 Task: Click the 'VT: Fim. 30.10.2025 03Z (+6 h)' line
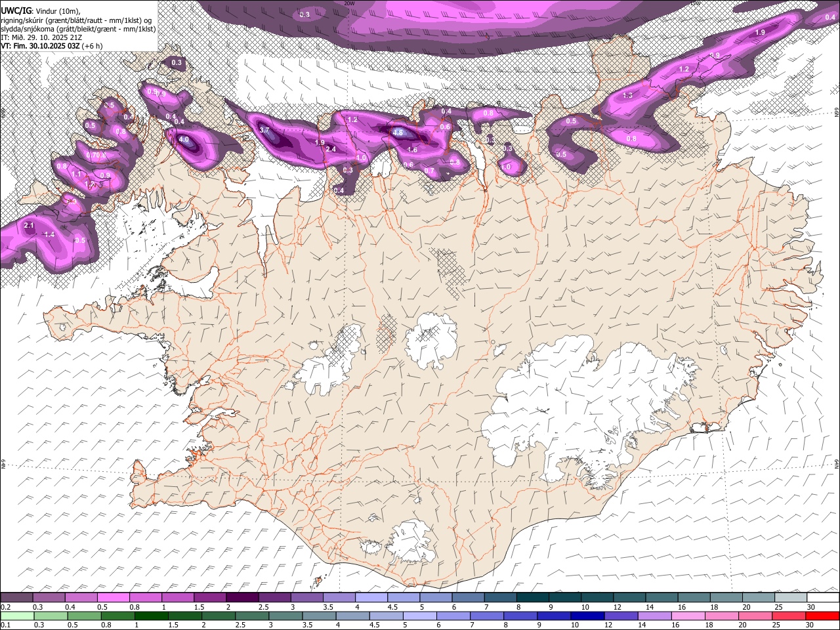51,46
